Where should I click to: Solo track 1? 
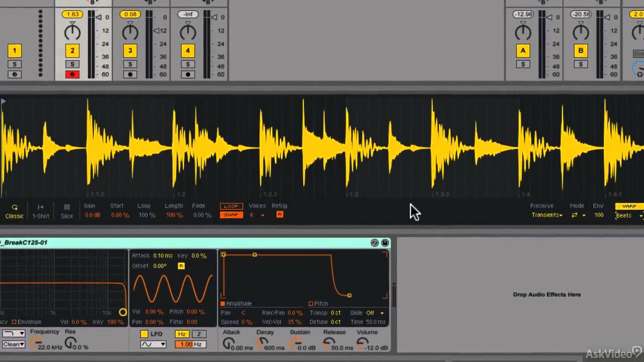click(15, 64)
